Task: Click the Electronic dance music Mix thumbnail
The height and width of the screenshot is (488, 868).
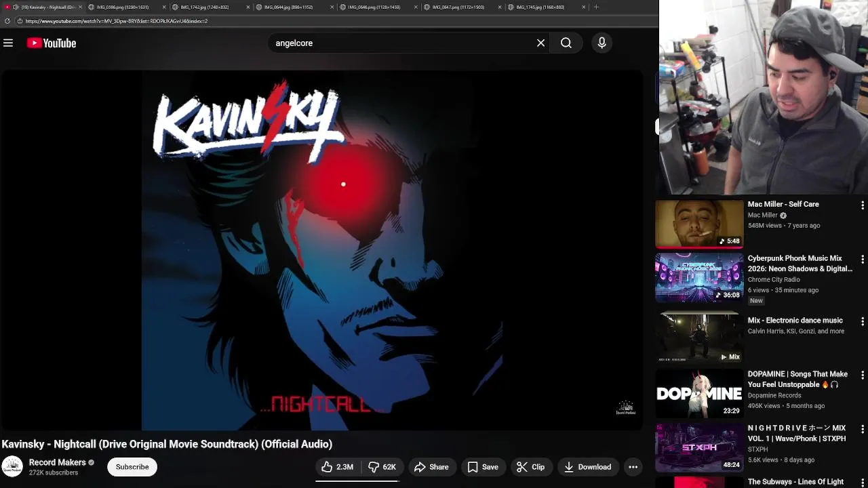Action: click(699, 339)
